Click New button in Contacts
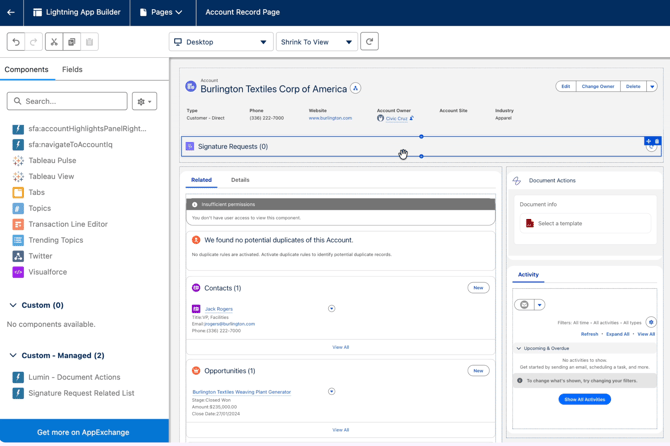 [478, 288]
